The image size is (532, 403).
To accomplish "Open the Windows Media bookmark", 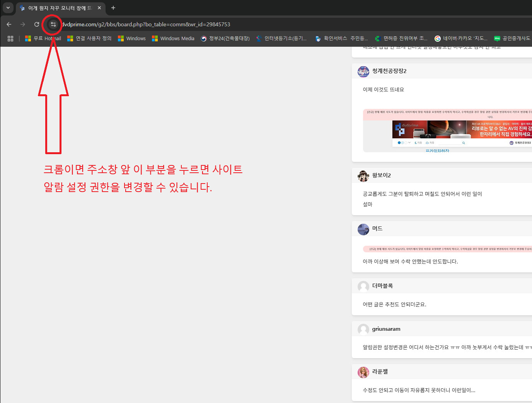I will [173, 39].
